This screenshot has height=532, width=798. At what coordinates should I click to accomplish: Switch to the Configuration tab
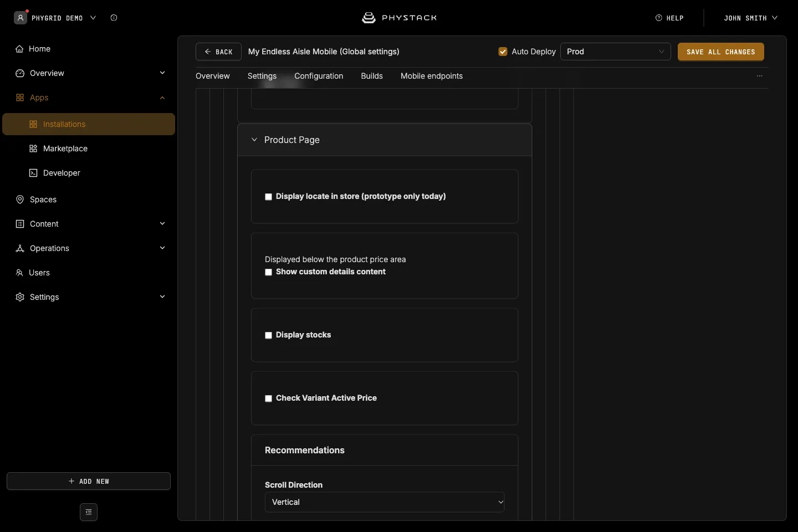319,76
